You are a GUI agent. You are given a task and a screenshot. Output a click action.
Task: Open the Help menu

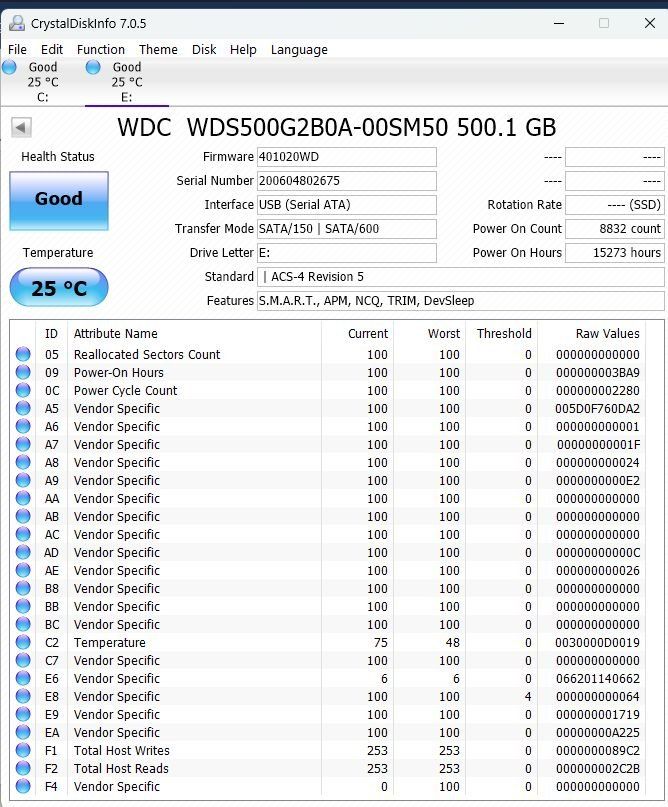click(x=243, y=49)
